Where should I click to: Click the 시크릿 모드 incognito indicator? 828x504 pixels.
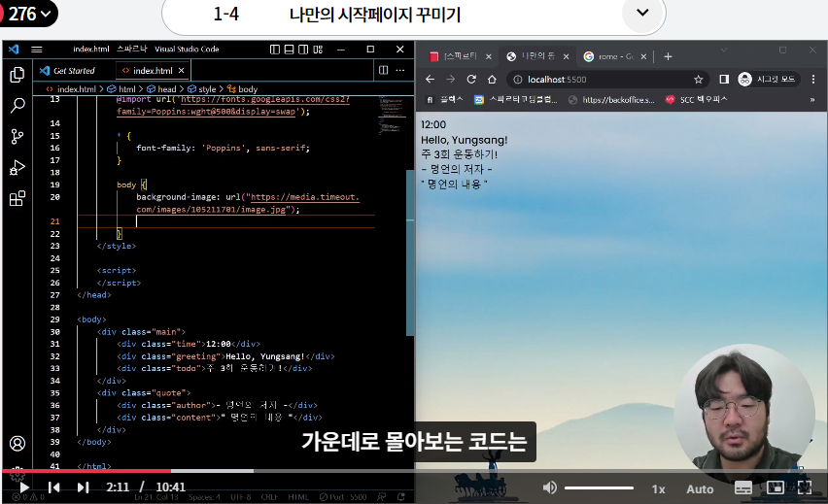pos(769,80)
